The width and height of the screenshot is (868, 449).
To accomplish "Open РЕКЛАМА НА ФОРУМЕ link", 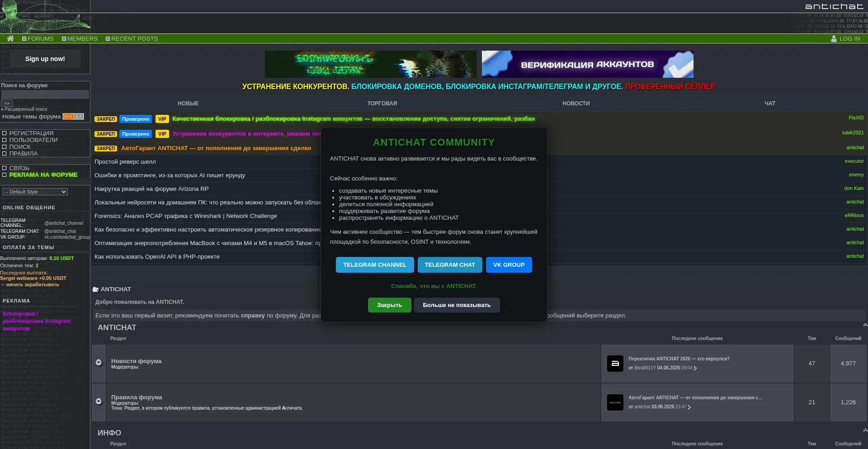I will (x=43, y=175).
